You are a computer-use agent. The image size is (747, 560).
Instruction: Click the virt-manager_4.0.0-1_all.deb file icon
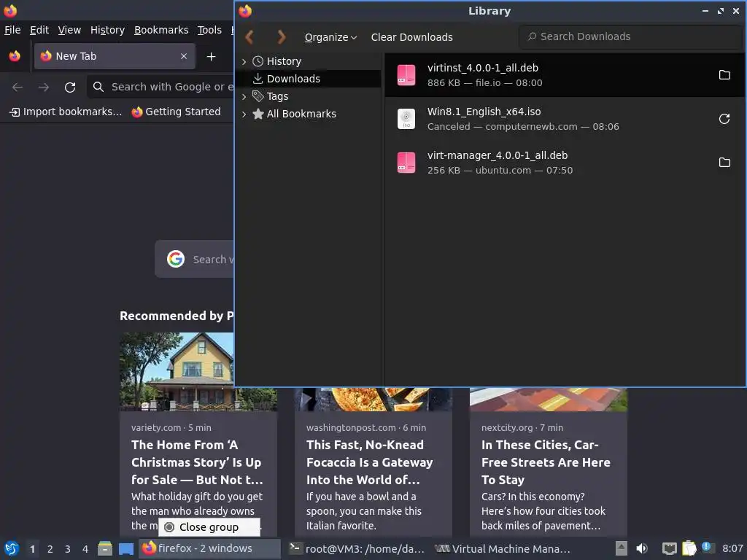(x=406, y=163)
